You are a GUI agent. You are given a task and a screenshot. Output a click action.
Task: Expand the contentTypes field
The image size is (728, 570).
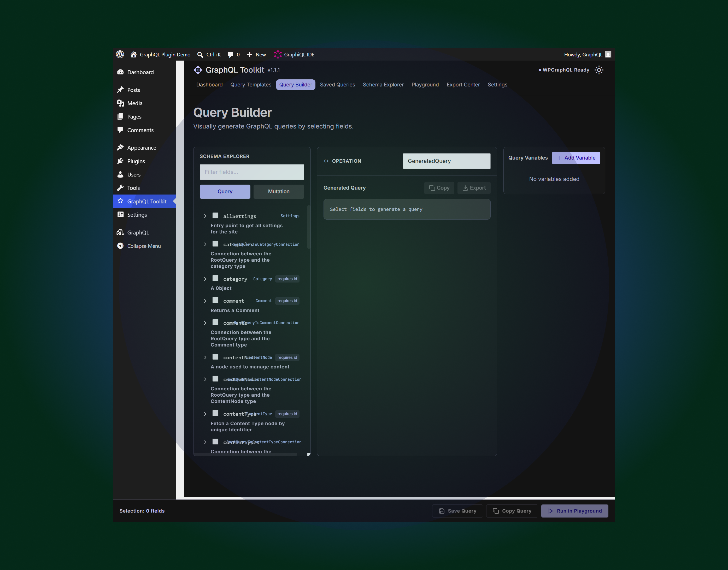pos(205,442)
